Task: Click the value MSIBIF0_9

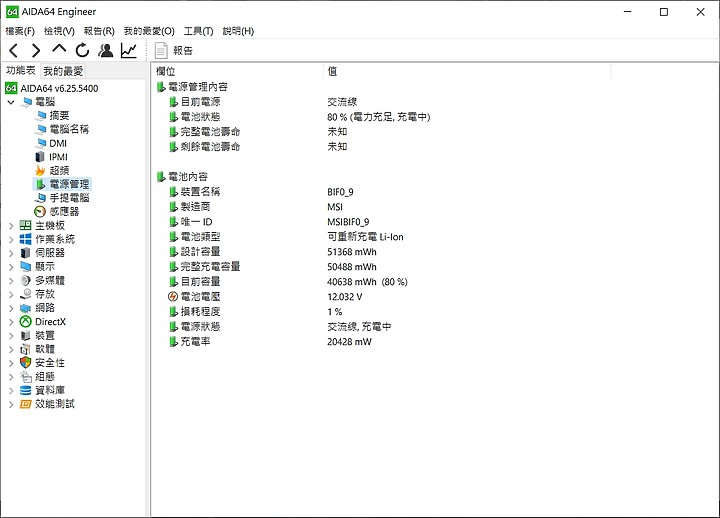Action: coord(348,222)
